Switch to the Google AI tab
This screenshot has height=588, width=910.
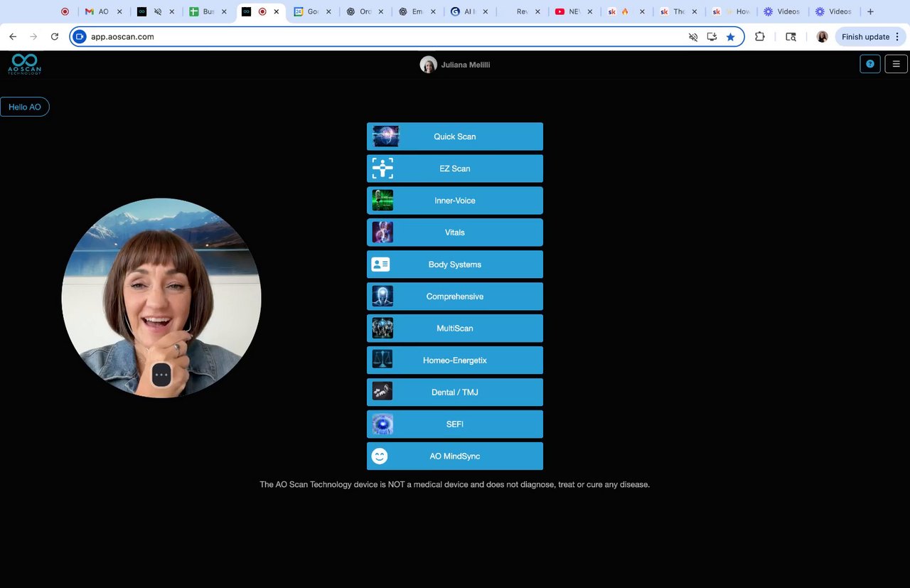[x=470, y=11]
